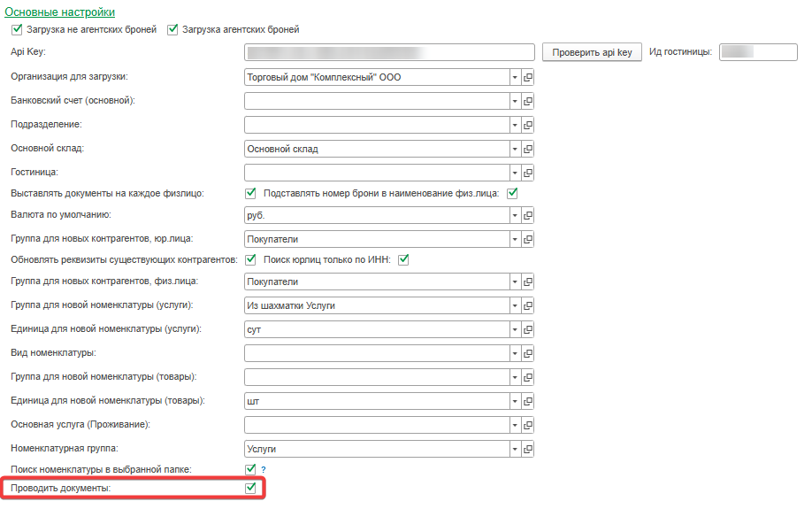Screen dimensions: 812x509
Task: Click the empty Подразделение field
Action: tap(377, 125)
